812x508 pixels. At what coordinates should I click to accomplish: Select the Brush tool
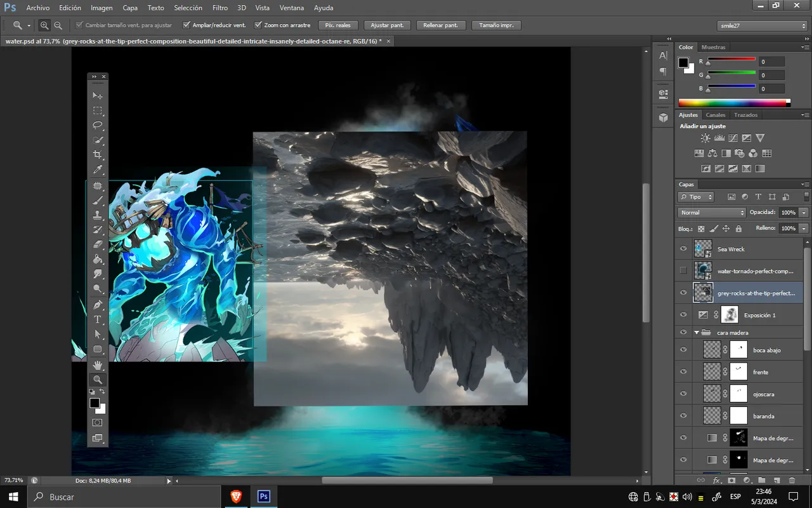(98, 201)
